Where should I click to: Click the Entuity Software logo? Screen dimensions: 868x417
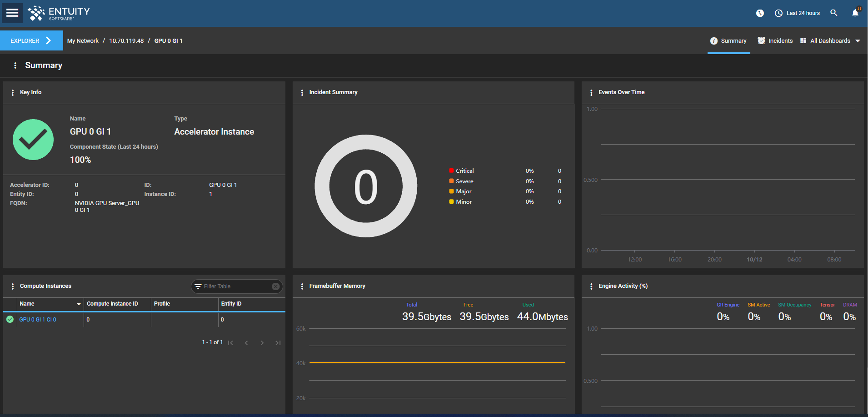point(59,13)
